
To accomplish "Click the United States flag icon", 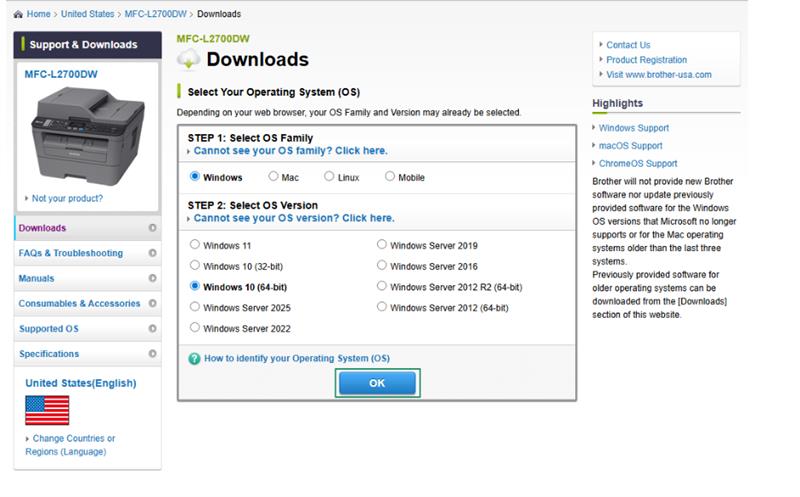I will (47, 410).
